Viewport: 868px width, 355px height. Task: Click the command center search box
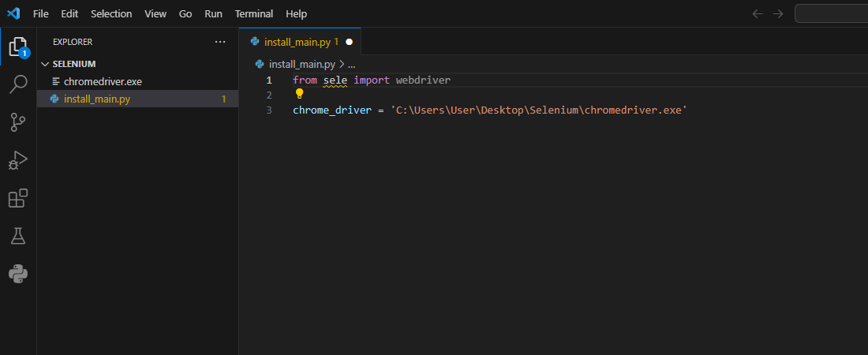[x=831, y=14]
